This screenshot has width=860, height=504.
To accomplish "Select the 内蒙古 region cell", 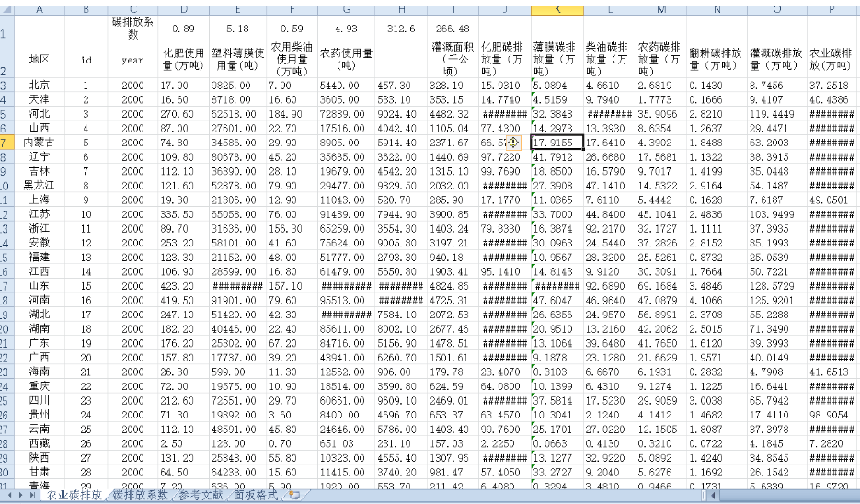I will click(39, 143).
